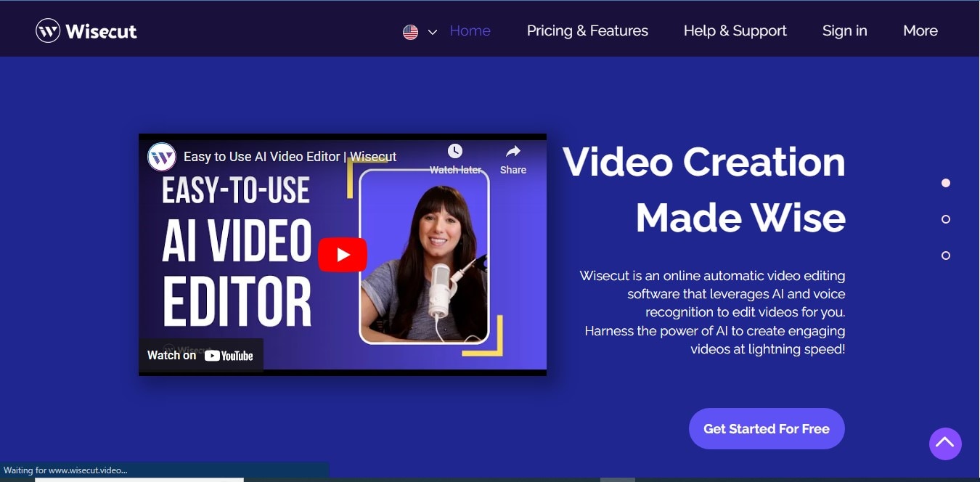Go to the Home menu item
The height and width of the screenshot is (482, 980).
click(x=470, y=30)
